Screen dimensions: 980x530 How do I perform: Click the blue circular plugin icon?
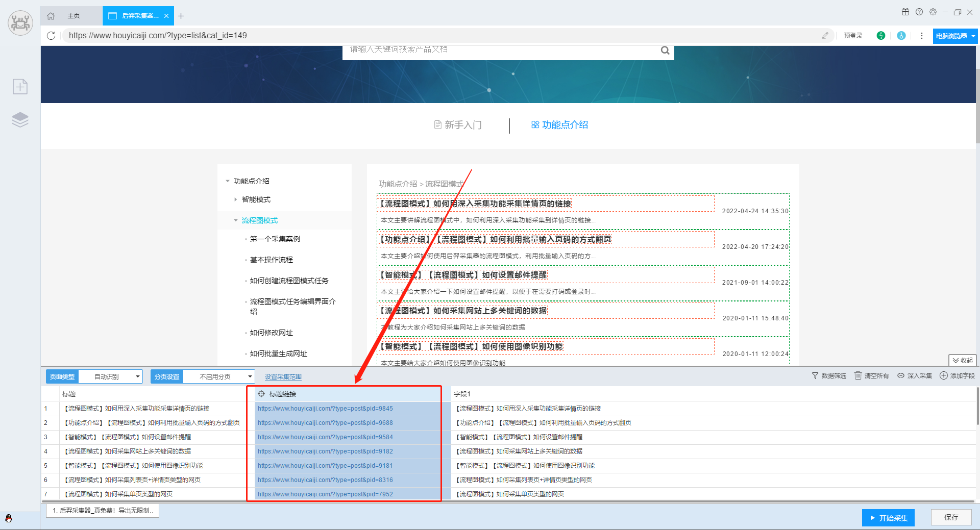(901, 36)
